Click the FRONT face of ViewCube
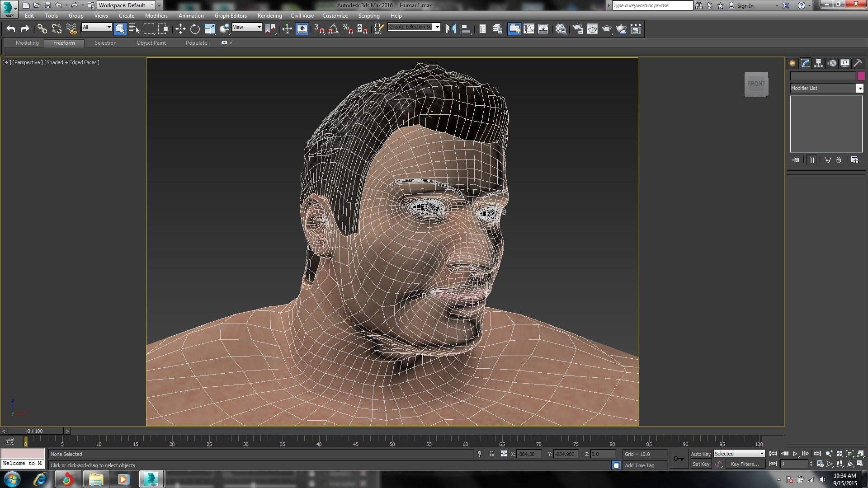Screen dimensions: 868x488 coord(756,84)
